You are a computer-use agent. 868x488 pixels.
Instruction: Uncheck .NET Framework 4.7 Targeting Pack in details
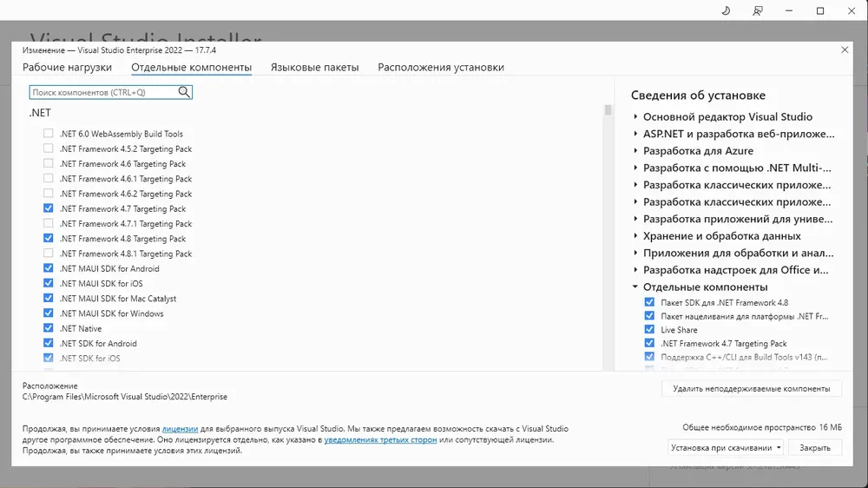649,343
